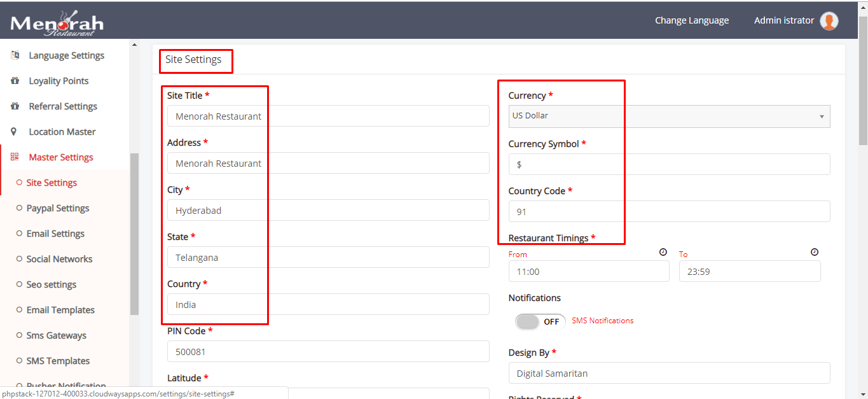Click the Restaurant Timings From field
Image resolution: width=868 pixels, height=399 pixels.
[x=588, y=272]
